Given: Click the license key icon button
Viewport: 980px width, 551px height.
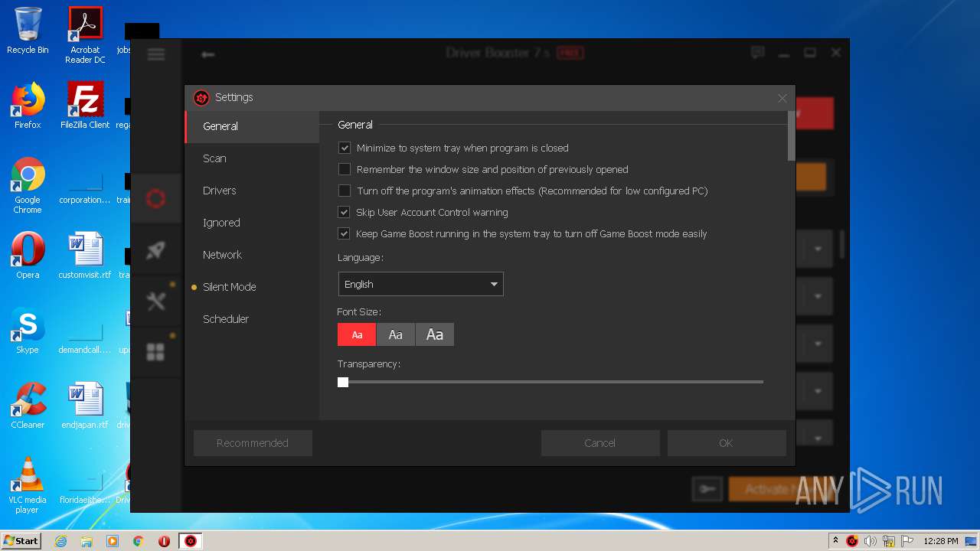Looking at the screenshot, I should point(707,489).
